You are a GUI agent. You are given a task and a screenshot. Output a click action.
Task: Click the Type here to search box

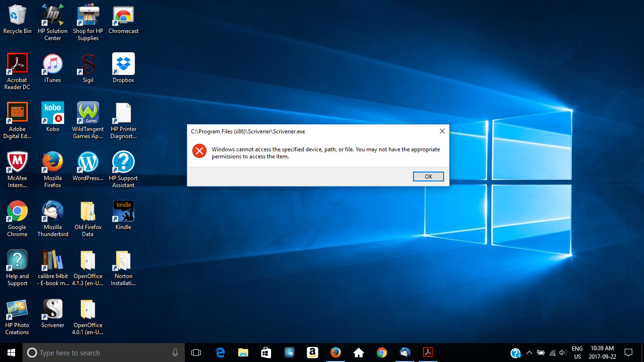point(104,353)
